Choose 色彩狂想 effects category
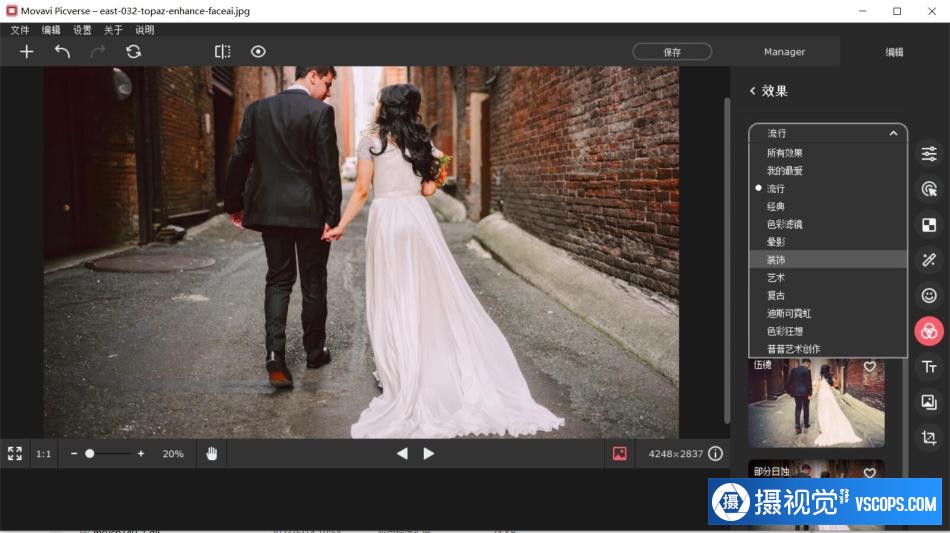This screenshot has width=950, height=533. [x=828, y=331]
